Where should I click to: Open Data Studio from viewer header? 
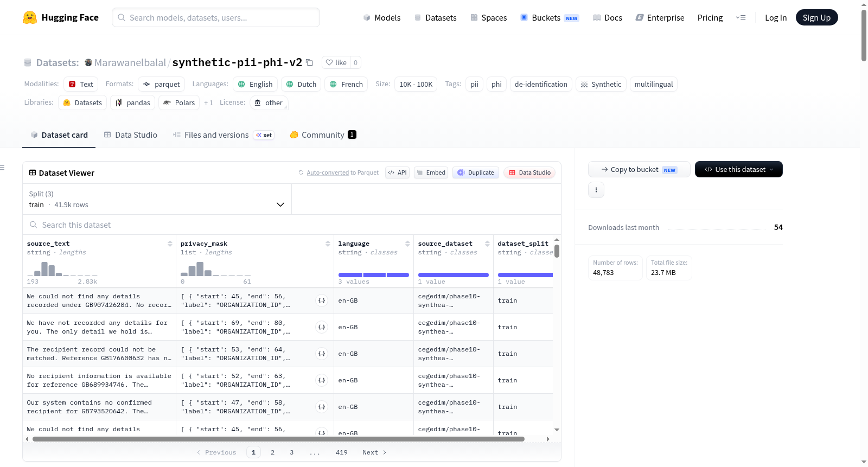(x=529, y=172)
